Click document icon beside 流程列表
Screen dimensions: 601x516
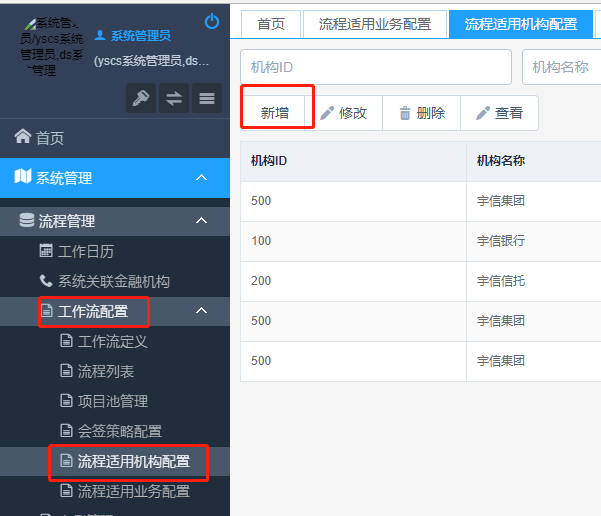tap(66, 370)
